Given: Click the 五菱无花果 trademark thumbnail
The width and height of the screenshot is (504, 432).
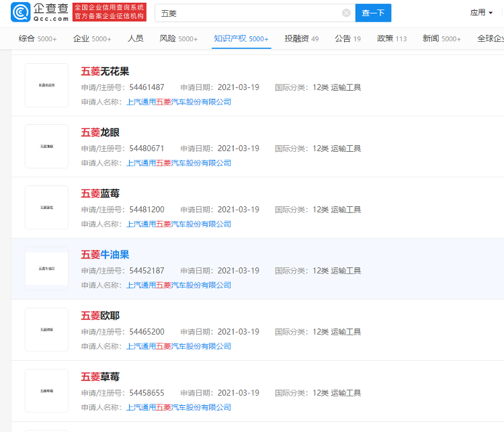Looking at the screenshot, I should tap(46, 85).
